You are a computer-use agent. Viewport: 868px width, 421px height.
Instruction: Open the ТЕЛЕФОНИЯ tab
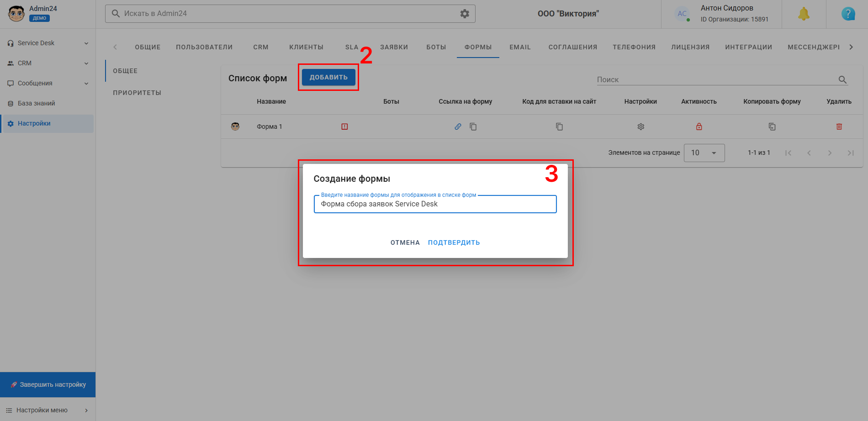click(x=634, y=47)
